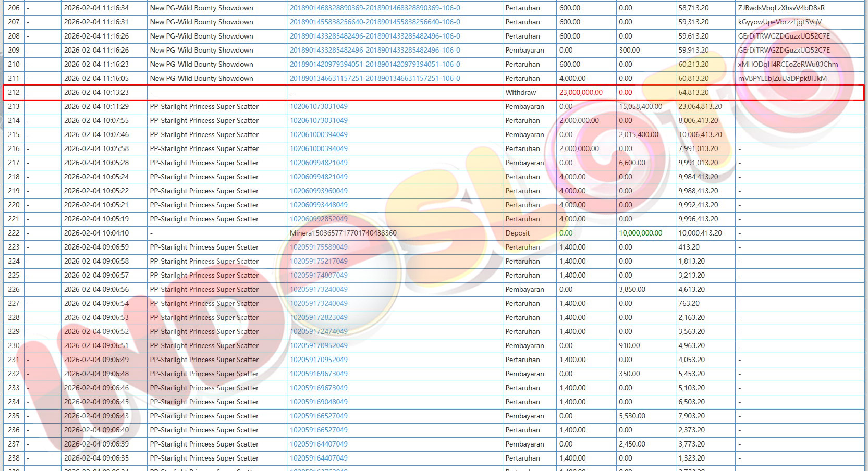Open transaction ID 102059175589049
The width and height of the screenshot is (868, 471).
(319, 247)
